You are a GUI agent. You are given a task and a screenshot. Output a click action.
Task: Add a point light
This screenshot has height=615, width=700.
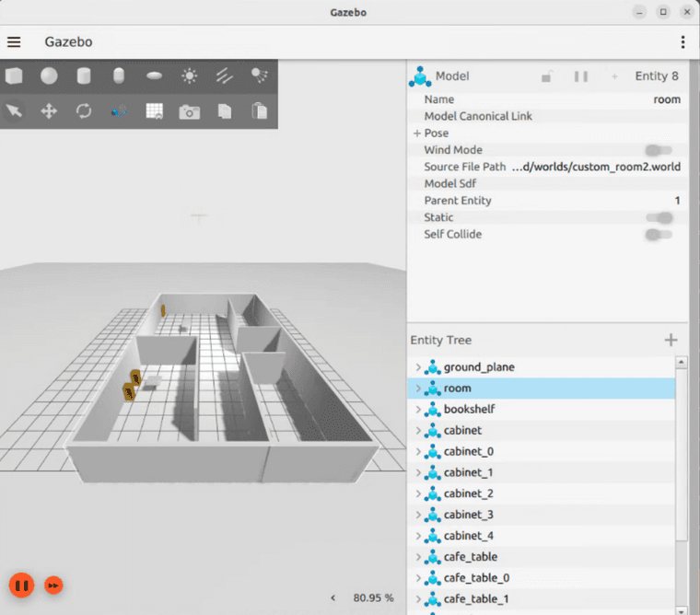coord(190,75)
